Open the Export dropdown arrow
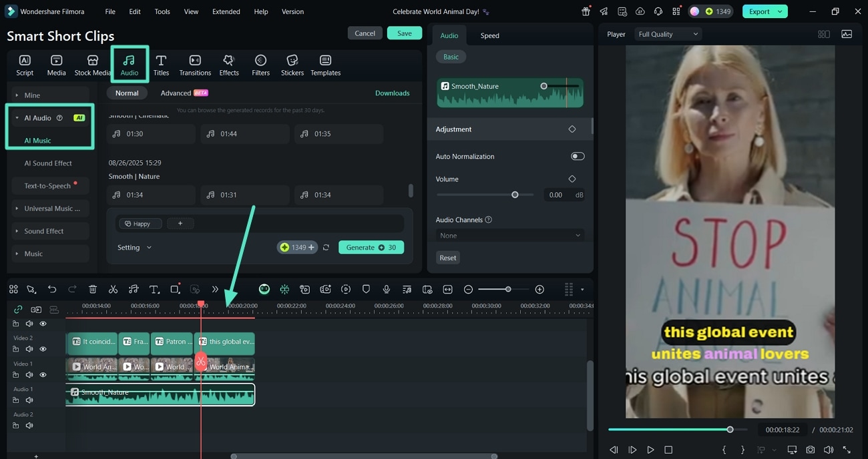The image size is (868, 459). pyautogui.click(x=780, y=11)
